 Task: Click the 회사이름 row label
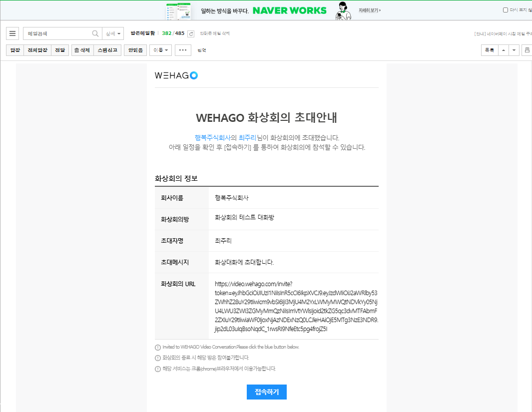(x=172, y=198)
